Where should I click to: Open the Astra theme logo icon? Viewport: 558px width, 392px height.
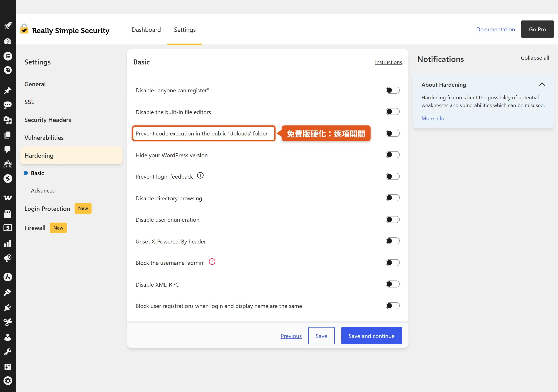(8, 277)
